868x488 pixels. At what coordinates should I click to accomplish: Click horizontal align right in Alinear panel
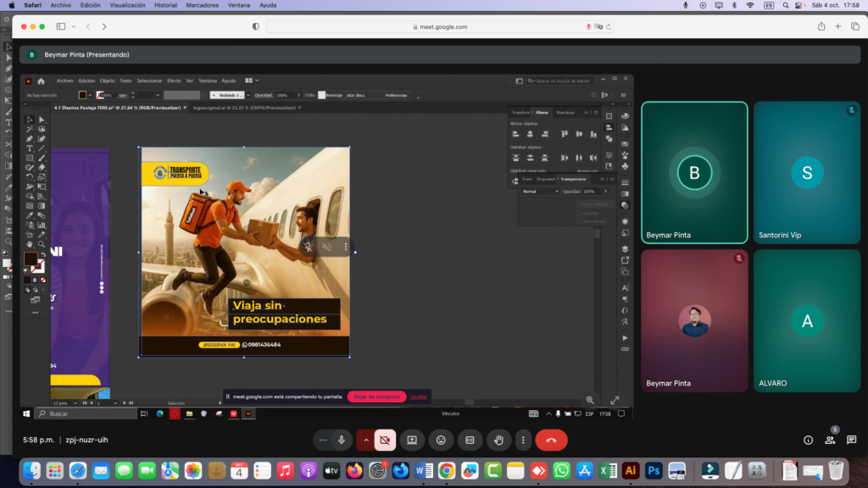pyautogui.click(x=545, y=134)
